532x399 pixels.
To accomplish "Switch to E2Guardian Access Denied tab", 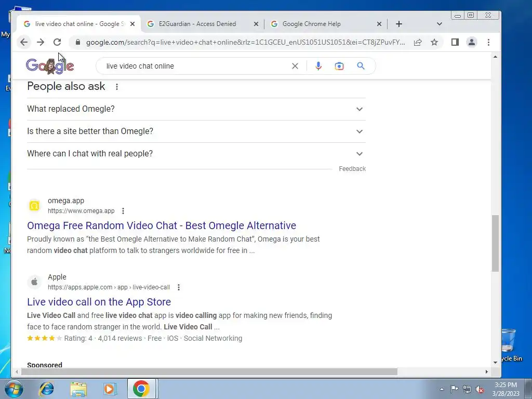I will pyautogui.click(x=197, y=24).
